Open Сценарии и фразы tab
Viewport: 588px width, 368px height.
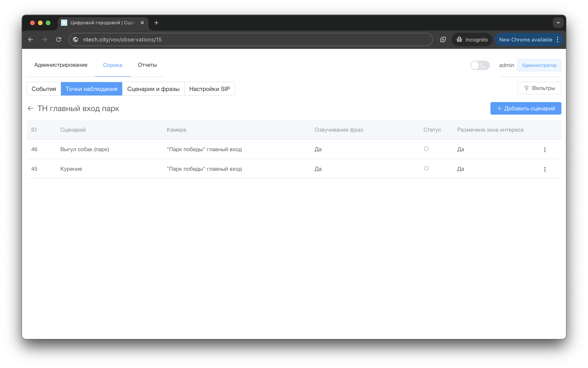[x=153, y=89]
